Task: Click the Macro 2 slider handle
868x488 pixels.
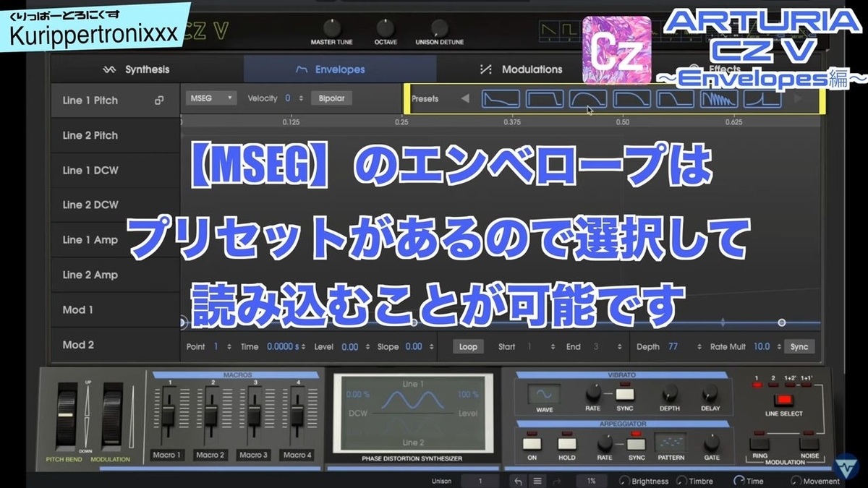Action: click(211, 416)
